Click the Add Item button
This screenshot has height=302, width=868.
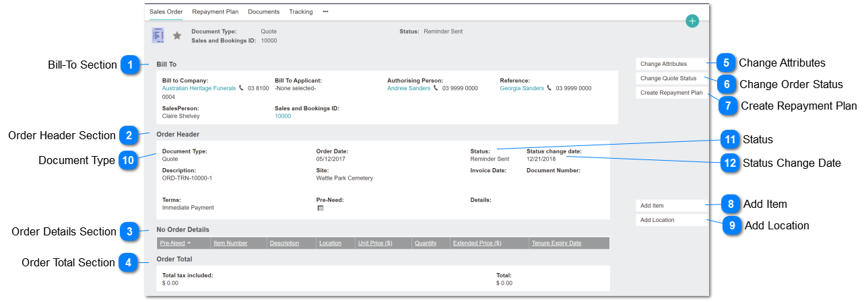point(671,205)
